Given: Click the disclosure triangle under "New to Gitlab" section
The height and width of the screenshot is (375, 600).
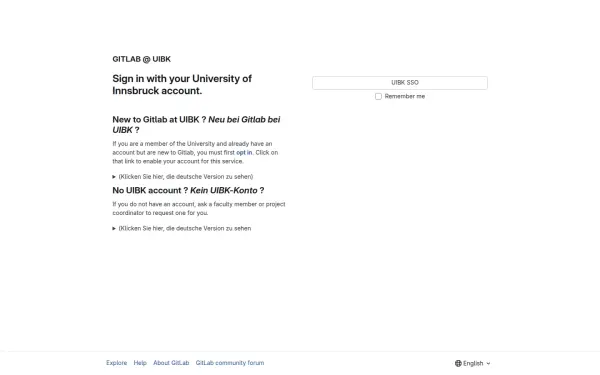Looking at the screenshot, I should (x=114, y=177).
